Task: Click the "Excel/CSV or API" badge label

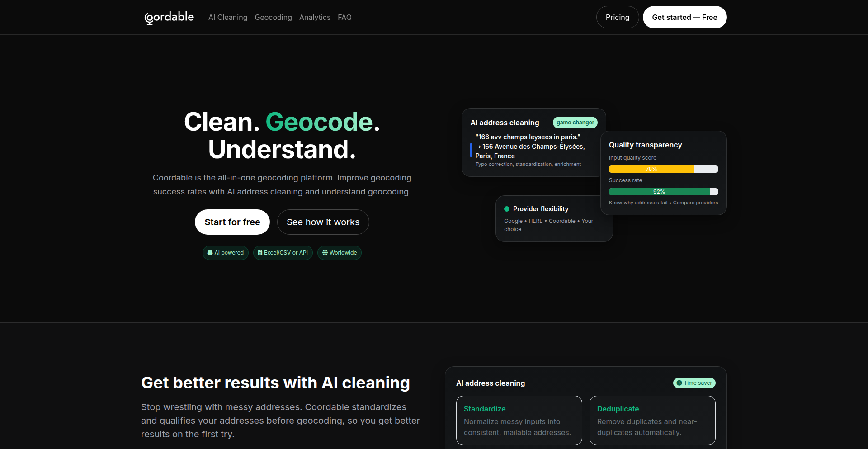Action: pyautogui.click(x=286, y=253)
